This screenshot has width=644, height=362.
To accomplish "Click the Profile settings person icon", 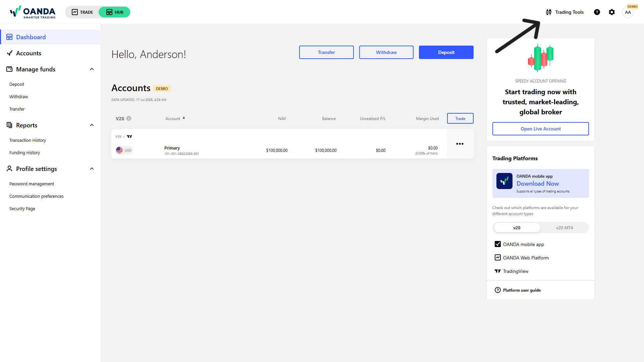I will click(9, 169).
